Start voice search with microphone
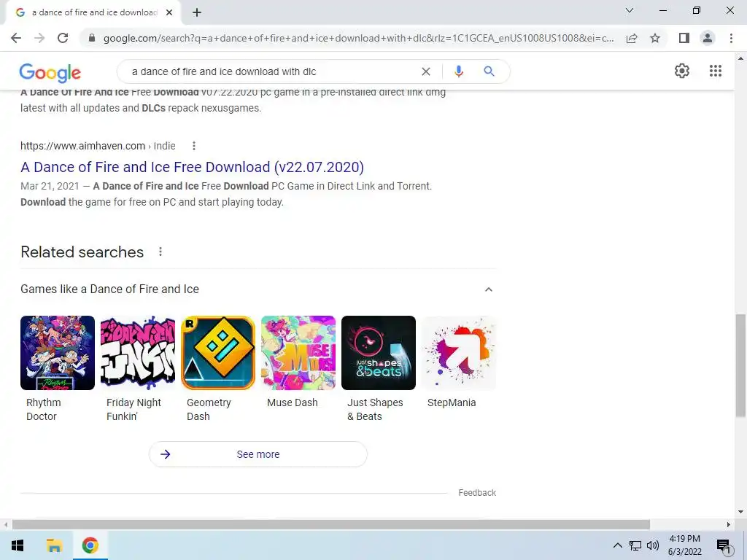 458,71
